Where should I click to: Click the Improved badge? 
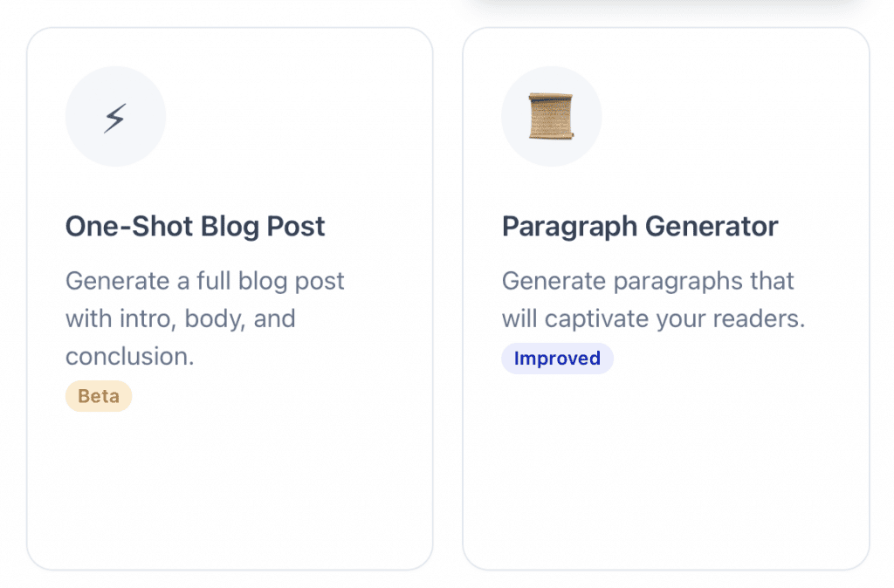(557, 359)
